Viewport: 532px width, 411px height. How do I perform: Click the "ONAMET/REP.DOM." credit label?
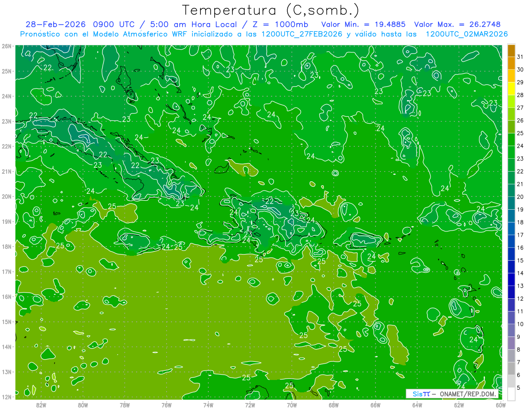[x=469, y=394]
